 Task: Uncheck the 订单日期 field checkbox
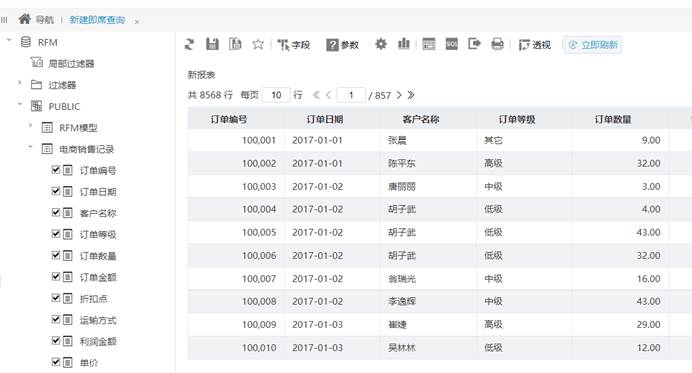pos(56,191)
